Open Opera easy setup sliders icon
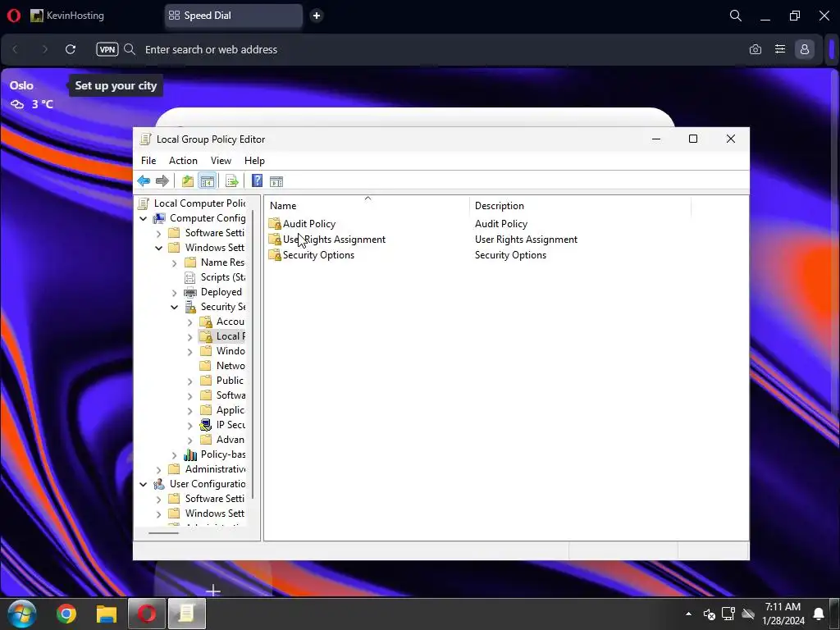840x630 pixels. (780, 49)
